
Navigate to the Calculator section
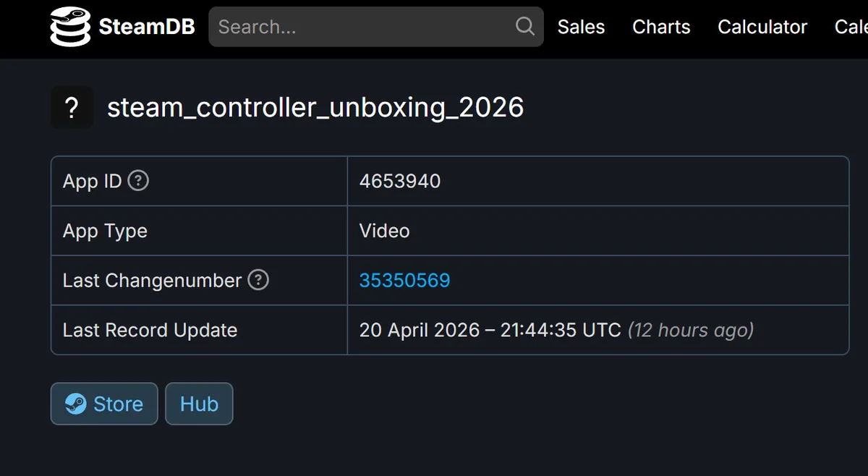[x=762, y=27]
